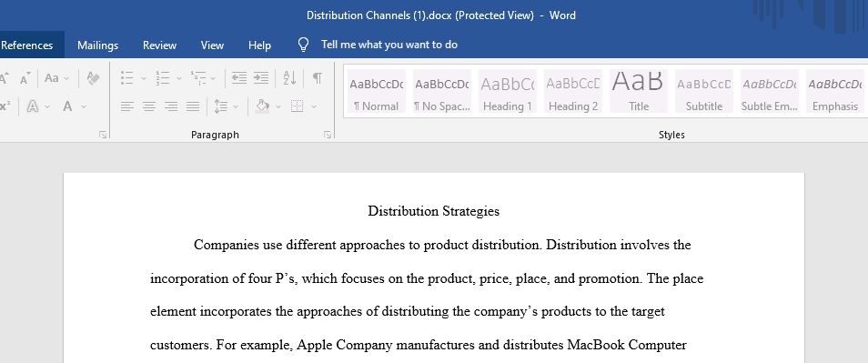Click the Line and Paragraph Spacing icon
Image resolution: width=868 pixels, height=363 pixels.
pyautogui.click(x=221, y=106)
